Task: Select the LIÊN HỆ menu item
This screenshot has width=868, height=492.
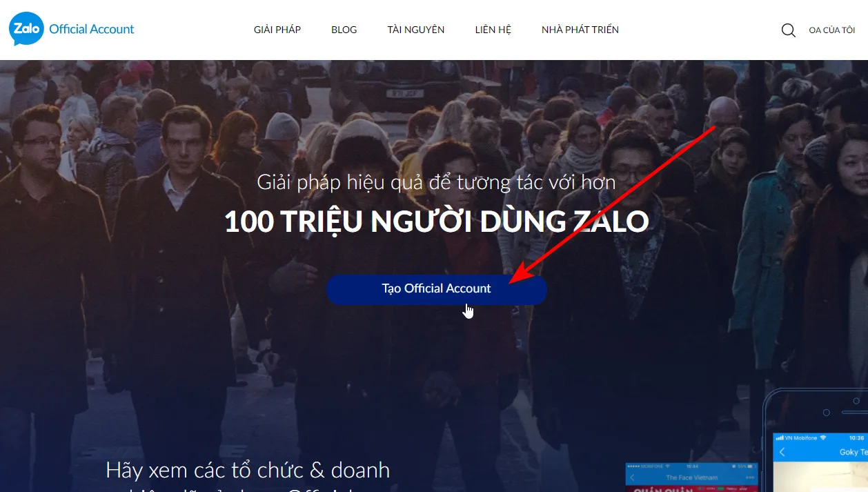Action: [x=493, y=30]
